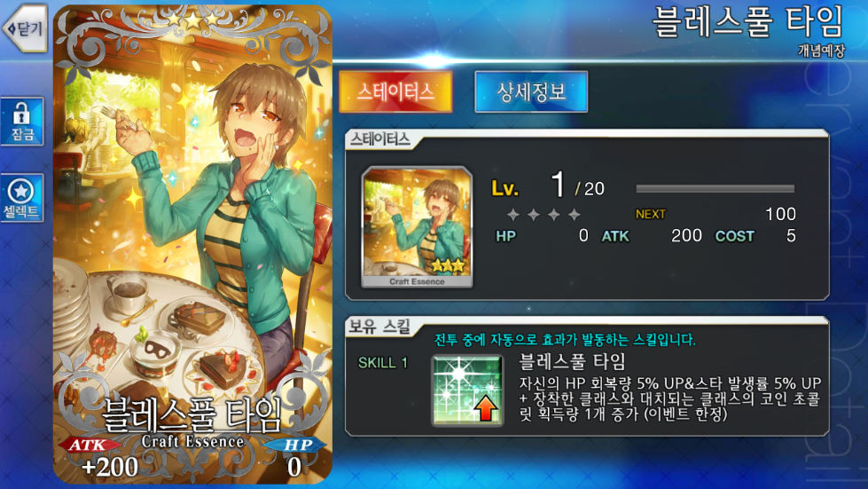
Task: Click the experience progress bar
Action: 716,189
